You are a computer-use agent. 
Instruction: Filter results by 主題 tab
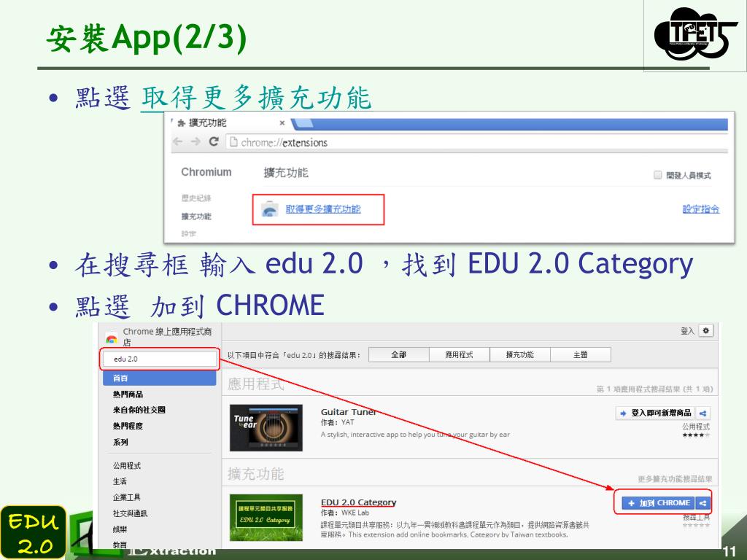(580, 355)
